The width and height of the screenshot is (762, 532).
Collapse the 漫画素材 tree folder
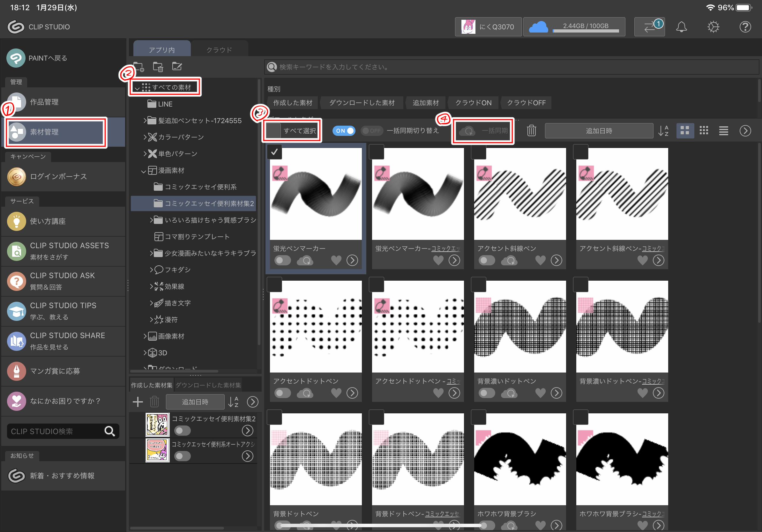click(143, 171)
